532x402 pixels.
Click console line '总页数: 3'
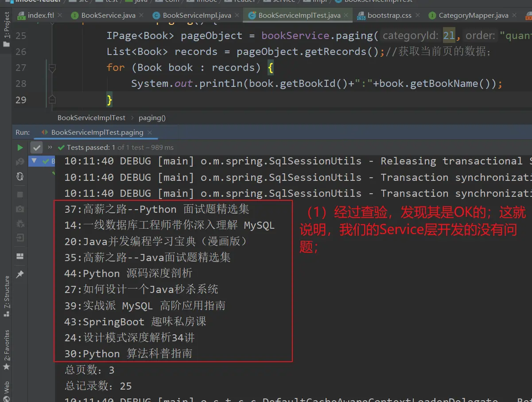89,370
